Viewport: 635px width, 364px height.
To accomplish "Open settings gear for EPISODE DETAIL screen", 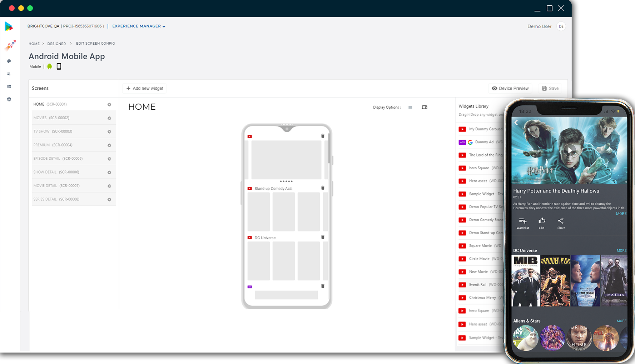I will point(109,159).
